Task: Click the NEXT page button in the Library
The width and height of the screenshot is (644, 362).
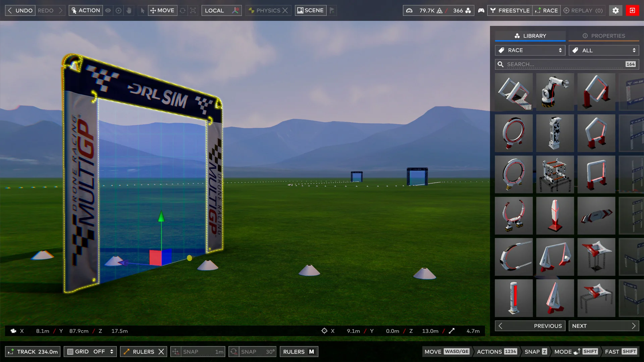Action: tap(604, 325)
